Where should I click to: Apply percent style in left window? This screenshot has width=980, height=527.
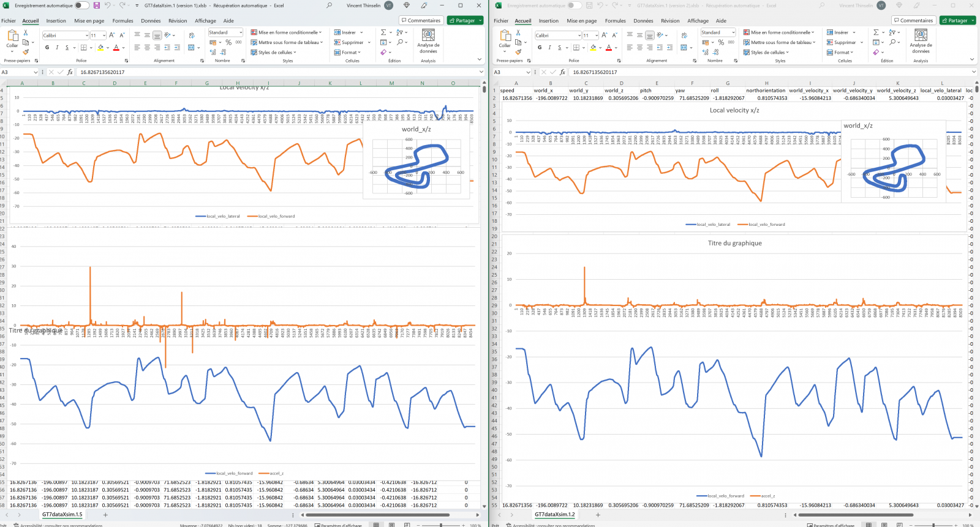point(228,42)
